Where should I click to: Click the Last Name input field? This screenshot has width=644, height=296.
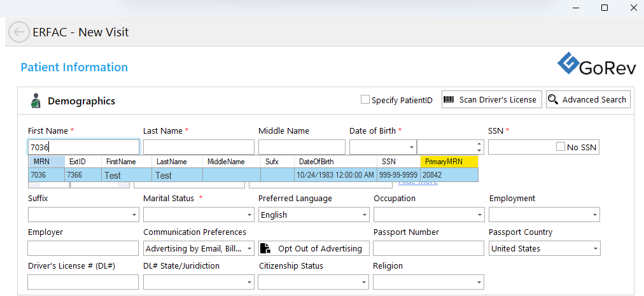[x=199, y=147]
